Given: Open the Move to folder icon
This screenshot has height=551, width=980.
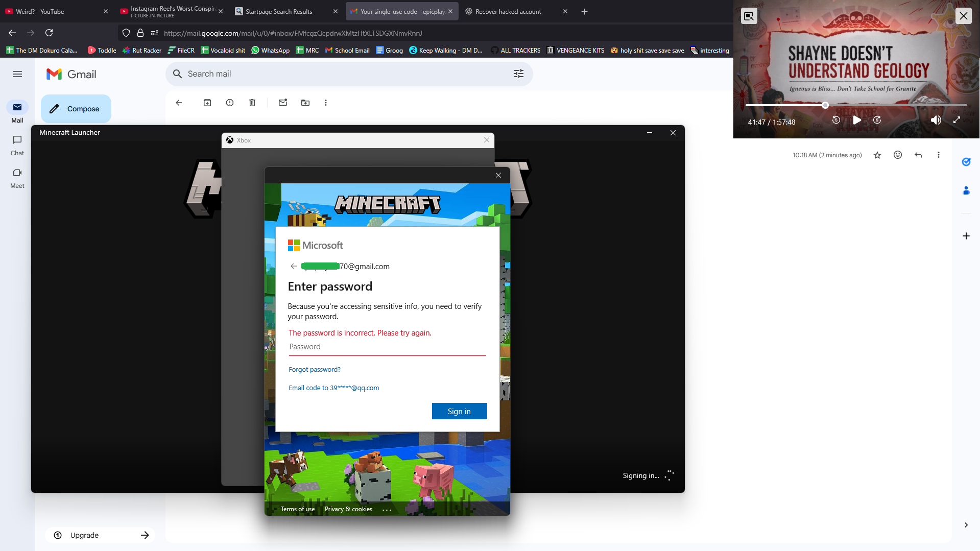Looking at the screenshot, I should tap(305, 103).
